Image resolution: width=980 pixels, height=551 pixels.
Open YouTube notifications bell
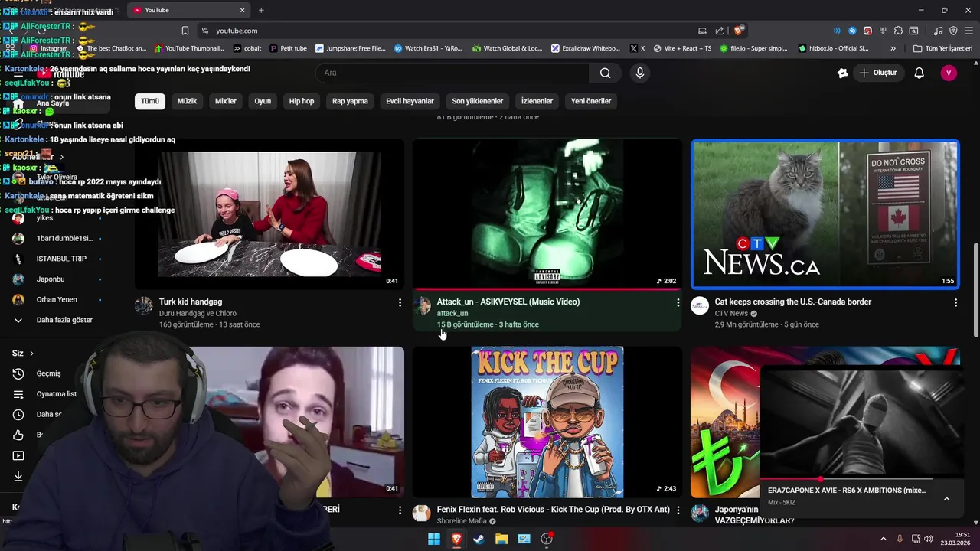point(920,73)
